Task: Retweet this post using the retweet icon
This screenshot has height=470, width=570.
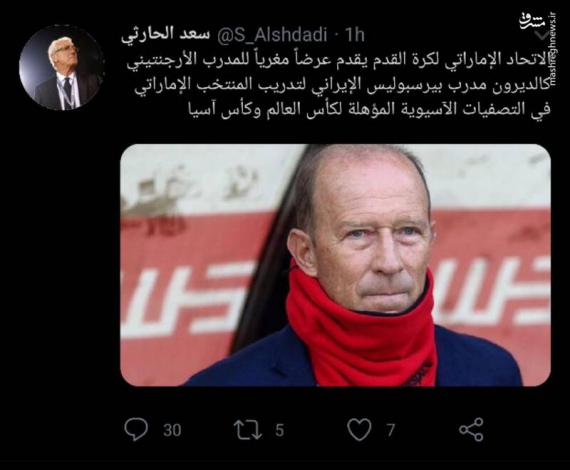Action: (248, 430)
